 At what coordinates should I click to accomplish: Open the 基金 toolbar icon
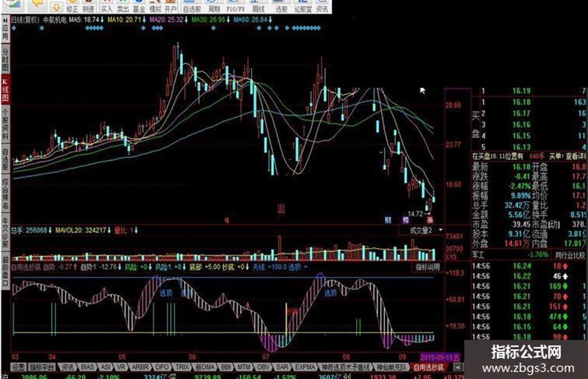pyautogui.click(x=139, y=6)
